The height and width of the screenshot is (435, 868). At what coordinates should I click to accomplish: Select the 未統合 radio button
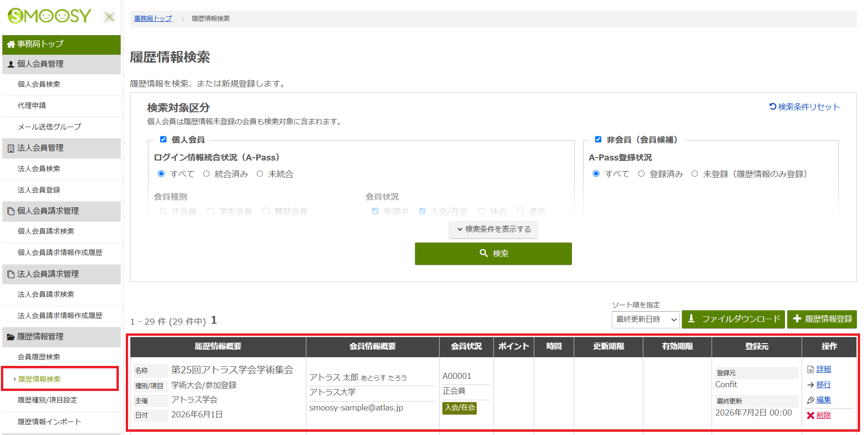point(260,174)
